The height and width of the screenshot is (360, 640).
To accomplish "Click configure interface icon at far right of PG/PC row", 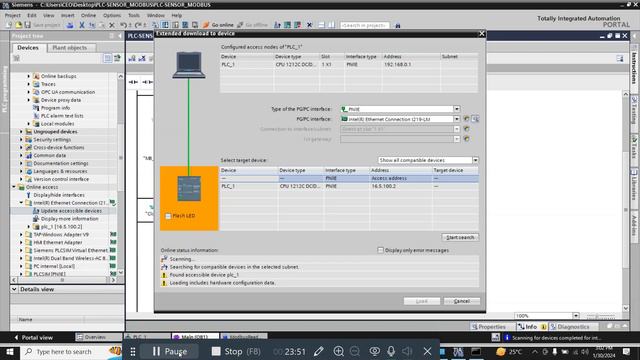I will [476, 119].
